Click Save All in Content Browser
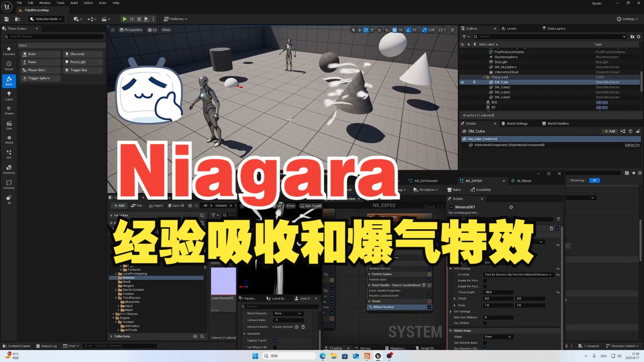The image size is (644, 362). (x=176, y=206)
